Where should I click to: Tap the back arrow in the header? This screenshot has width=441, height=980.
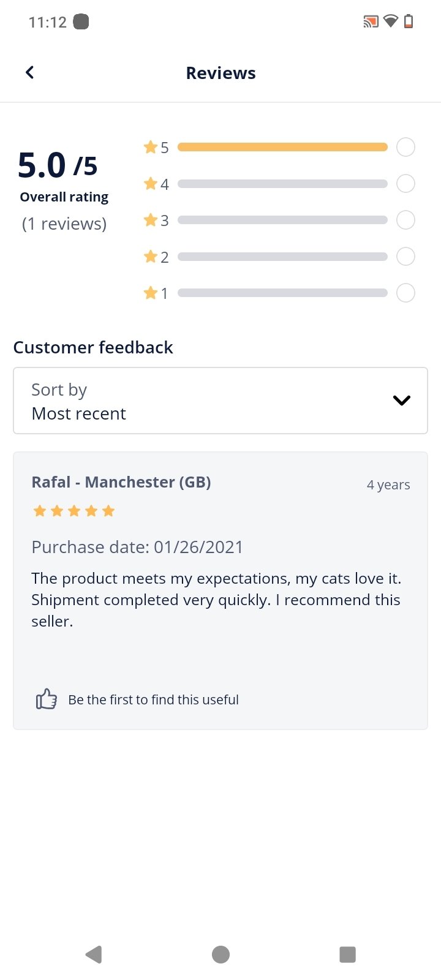pos(29,73)
